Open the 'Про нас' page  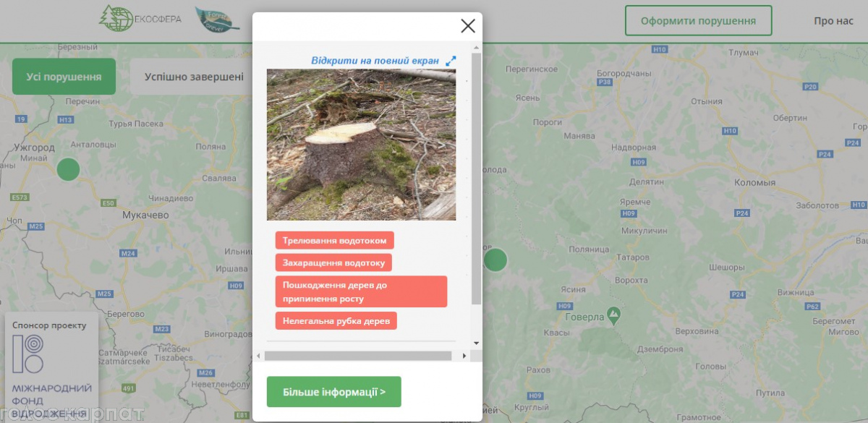tap(833, 20)
